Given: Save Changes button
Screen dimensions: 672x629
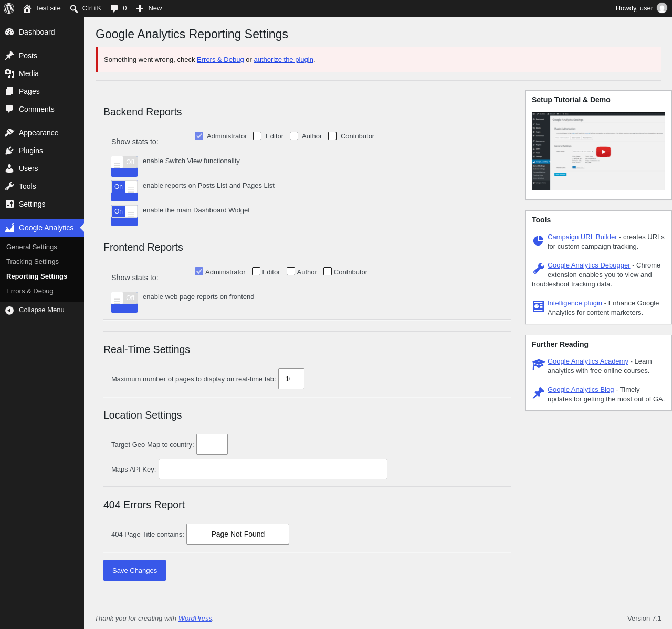Looking at the screenshot, I should (134, 570).
